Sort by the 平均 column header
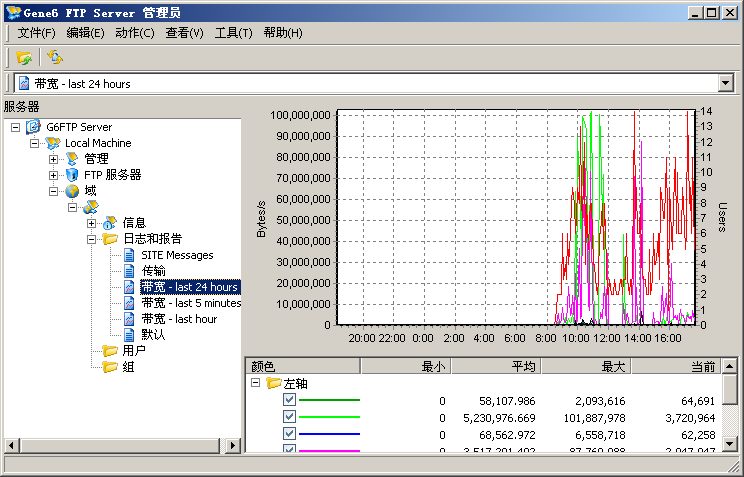 [496, 366]
